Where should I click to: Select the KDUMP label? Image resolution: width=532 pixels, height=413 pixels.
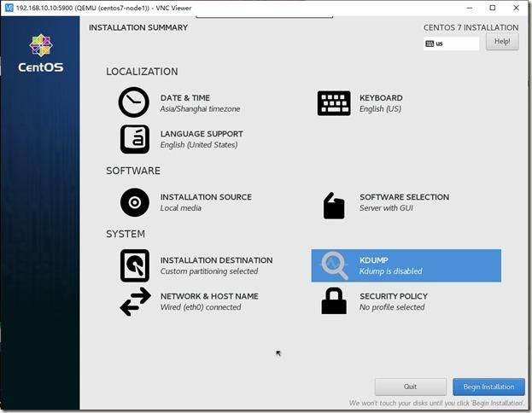point(374,260)
